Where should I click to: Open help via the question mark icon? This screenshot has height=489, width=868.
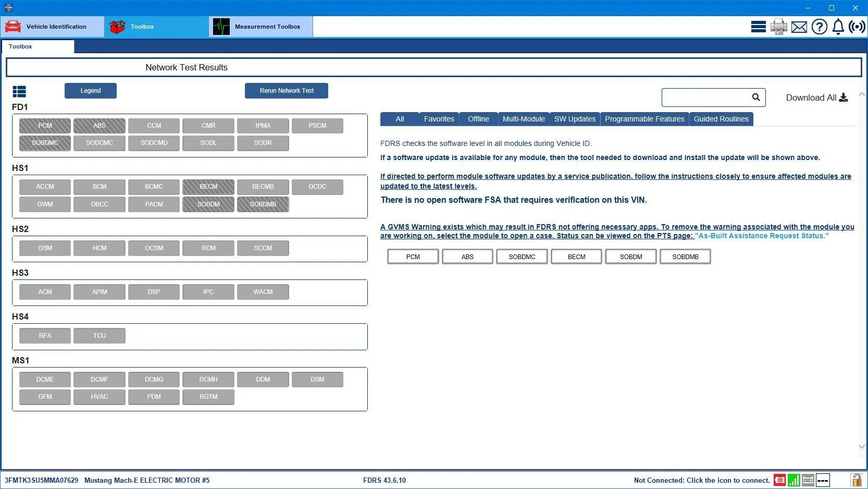tap(820, 27)
